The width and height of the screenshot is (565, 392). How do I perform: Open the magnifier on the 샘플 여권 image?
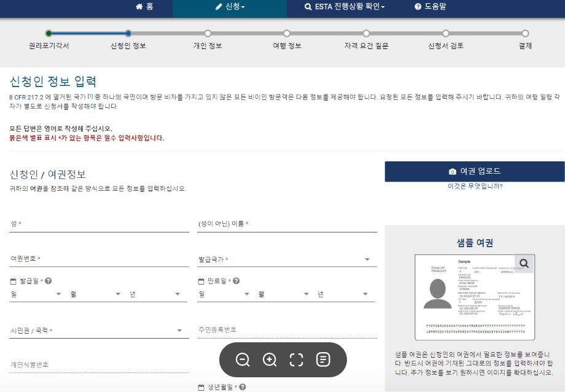(524, 262)
